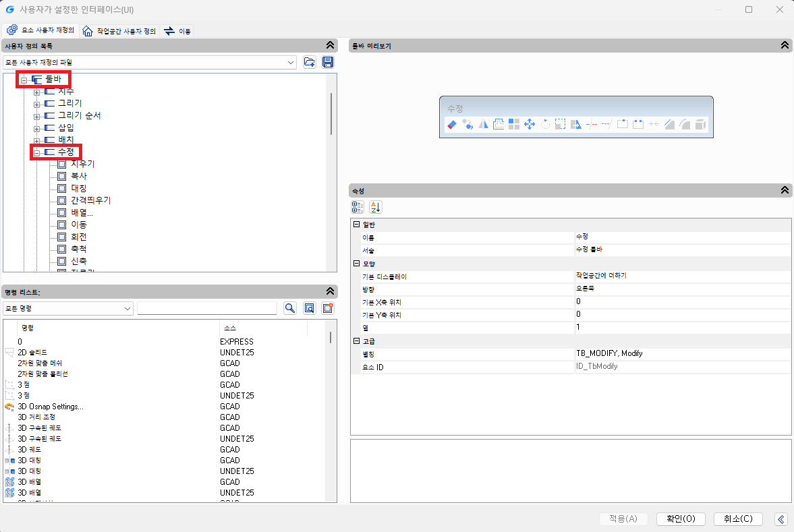Screen dimensions: 794x532
Task: Select 간격띄우기 in the 수정 tree
Action: click(x=90, y=200)
